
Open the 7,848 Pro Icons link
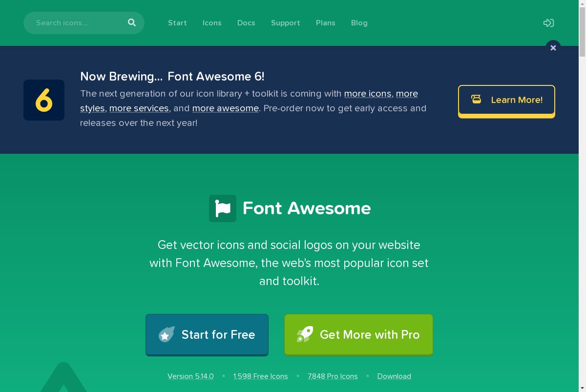[333, 376]
